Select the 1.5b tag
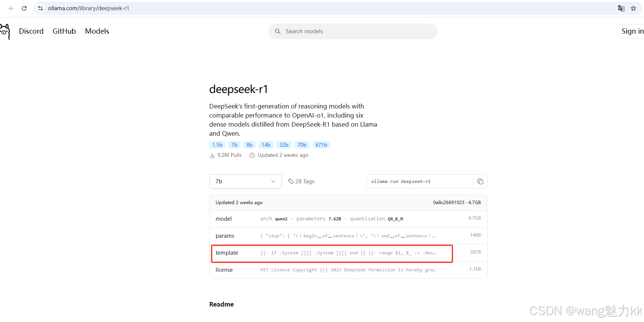The height and width of the screenshot is (322, 644). (217, 145)
